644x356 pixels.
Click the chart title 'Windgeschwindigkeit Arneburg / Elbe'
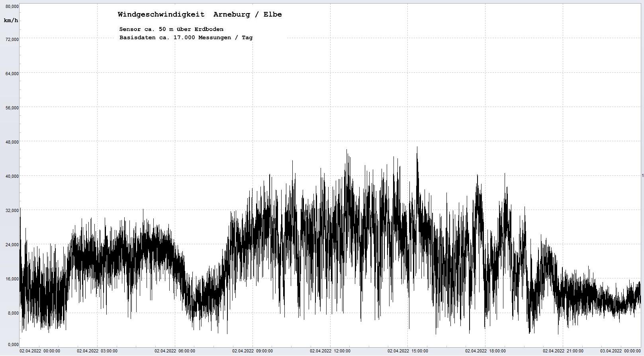(200, 15)
